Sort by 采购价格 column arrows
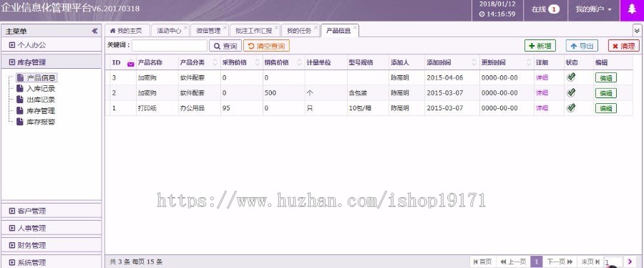This screenshot has height=268, width=644. point(258,62)
